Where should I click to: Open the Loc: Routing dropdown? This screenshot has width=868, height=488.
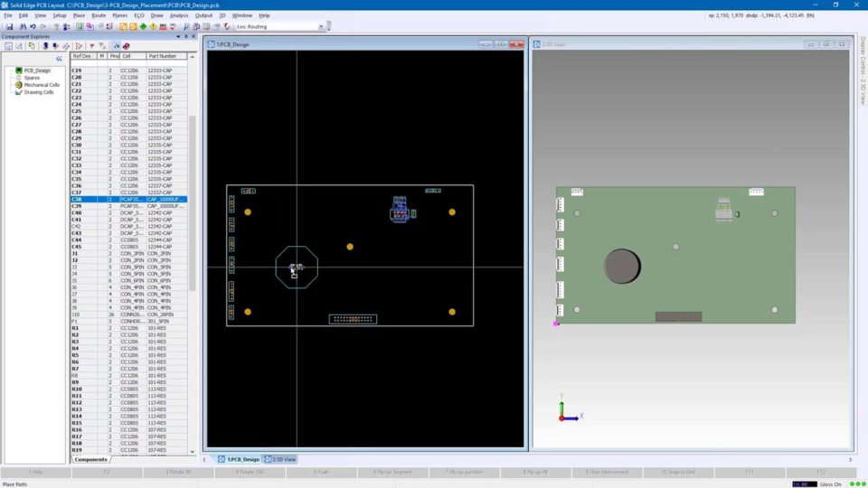[321, 26]
